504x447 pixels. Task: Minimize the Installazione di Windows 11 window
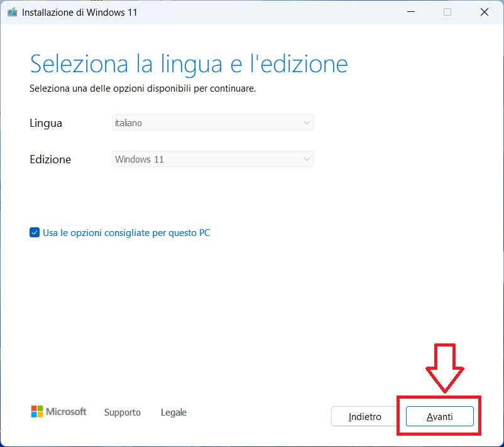tap(410, 12)
